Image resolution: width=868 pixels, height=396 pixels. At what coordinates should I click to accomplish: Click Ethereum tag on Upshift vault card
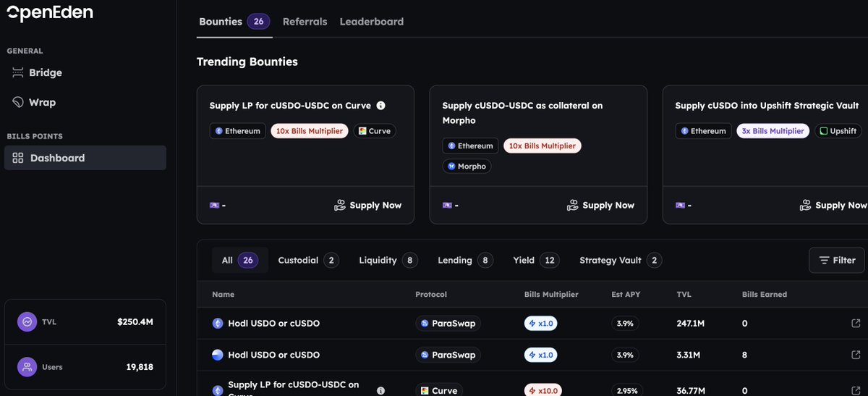[703, 131]
